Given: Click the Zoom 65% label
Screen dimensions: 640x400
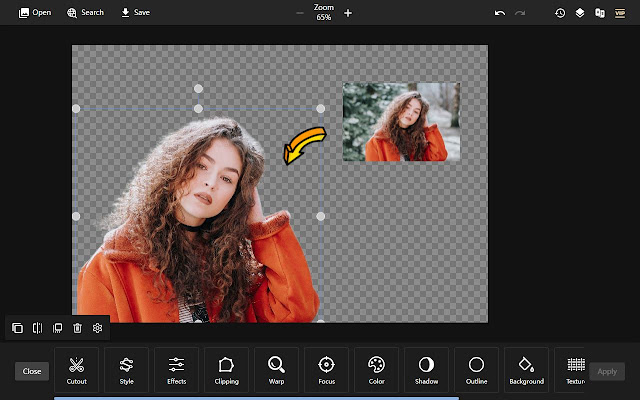Looking at the screenshot, I should tap(324, 13).
